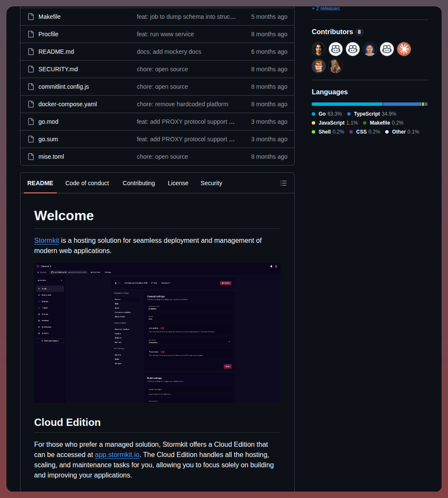The height and width of the screenshot is (498, 448).
Task: Open the go.sum file
Action: (48, 139)
